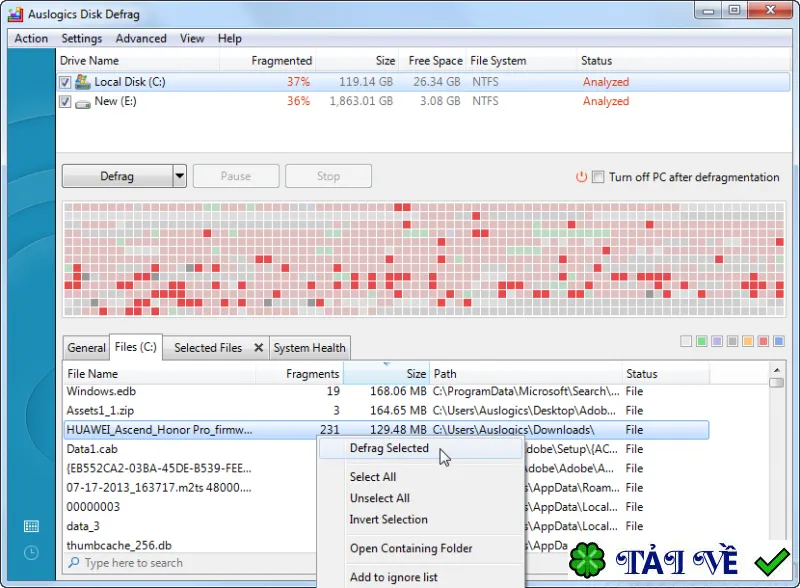Viewport: 800px width, 588px height.
Task: Sort files by the Status column header
Action: (x=666, y=374)
